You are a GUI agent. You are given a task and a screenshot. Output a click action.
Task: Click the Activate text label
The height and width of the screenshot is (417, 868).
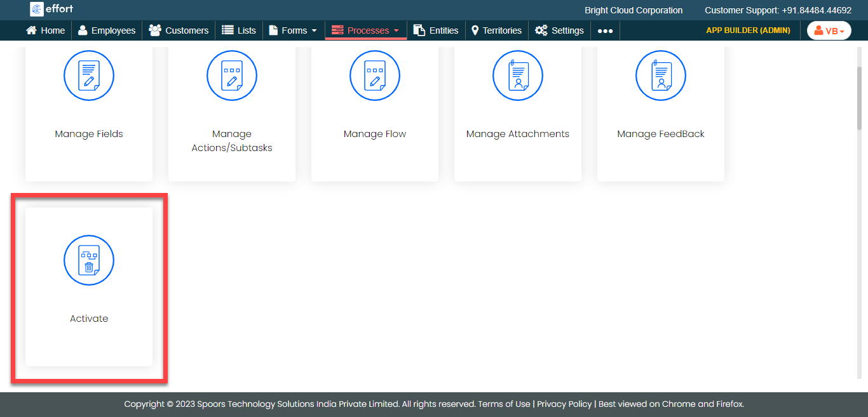pos(89,319)
